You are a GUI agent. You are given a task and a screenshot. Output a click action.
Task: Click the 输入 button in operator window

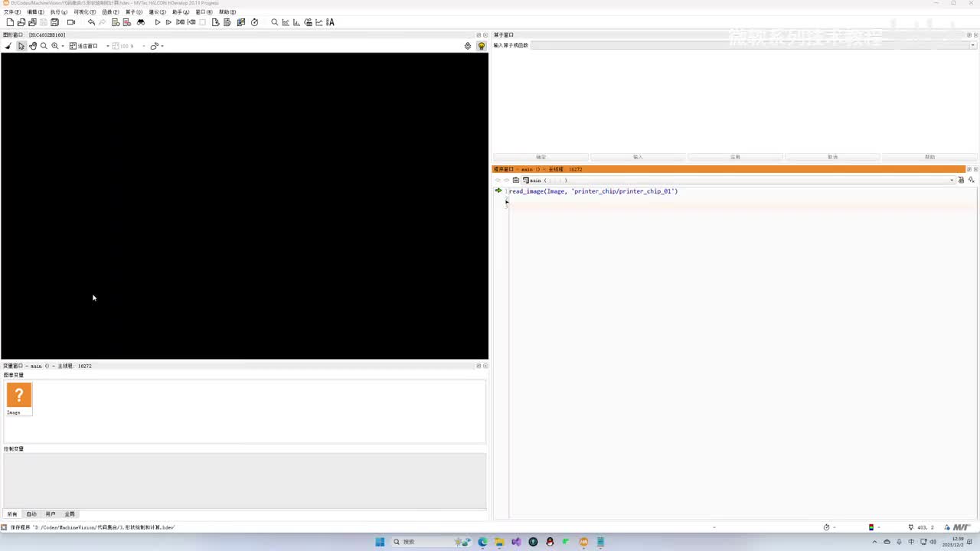(x=638, y=157)
